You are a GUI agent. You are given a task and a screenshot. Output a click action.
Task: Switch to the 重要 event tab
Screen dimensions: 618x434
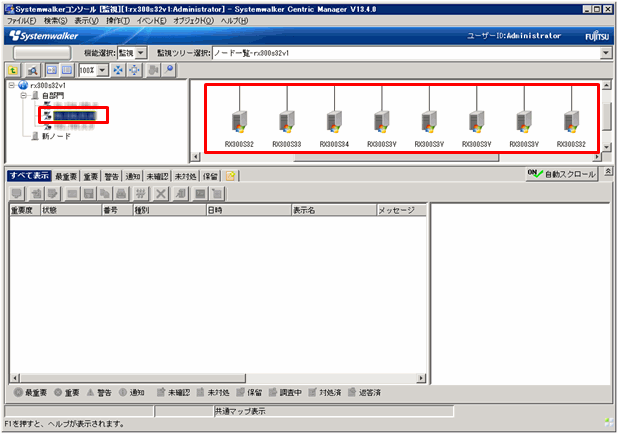point(91,176)
